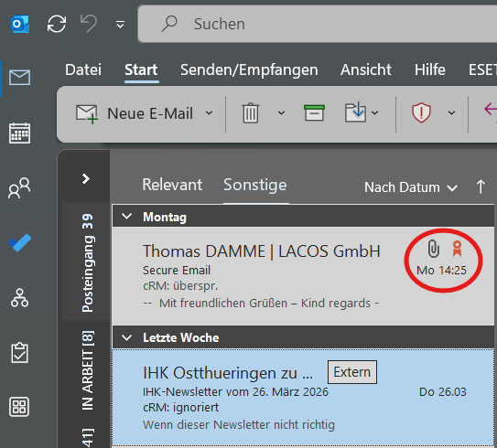Click the Outlook app logo icon
The image size is (497, 448).
coord(20,24)
